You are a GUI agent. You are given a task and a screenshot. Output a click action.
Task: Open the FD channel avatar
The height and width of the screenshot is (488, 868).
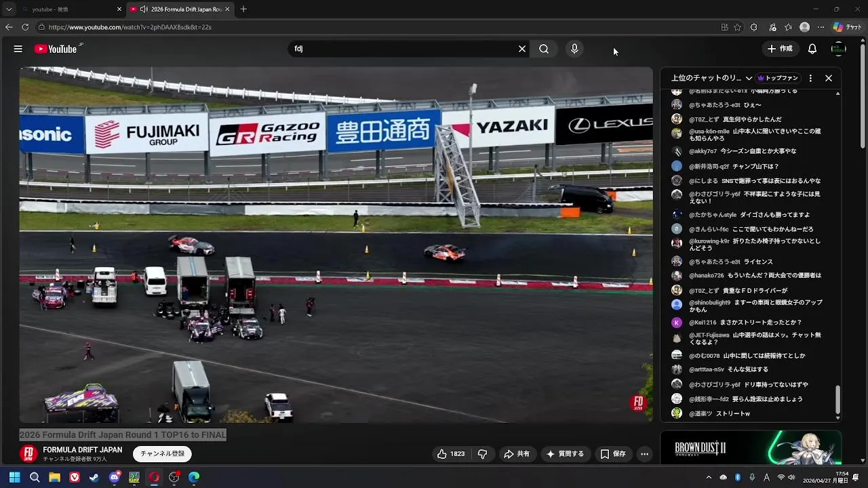[x=28, y=454]
